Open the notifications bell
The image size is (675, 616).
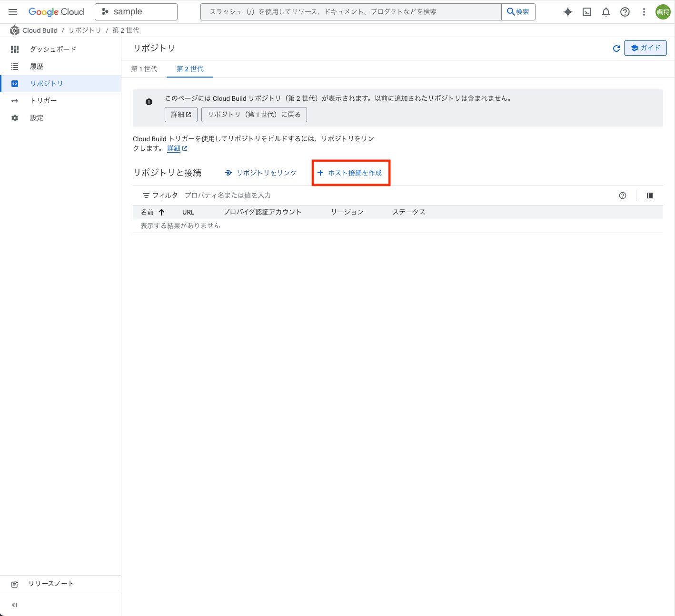coord(606,12)
